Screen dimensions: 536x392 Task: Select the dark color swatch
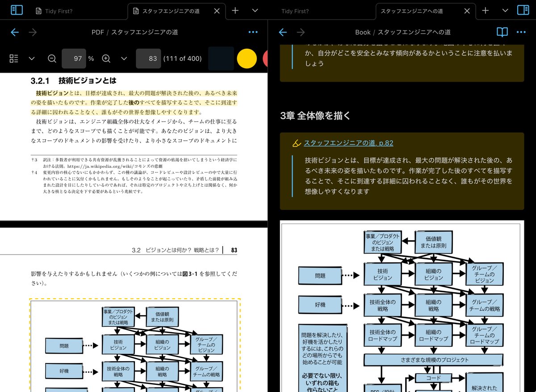(x=221, y=58)
